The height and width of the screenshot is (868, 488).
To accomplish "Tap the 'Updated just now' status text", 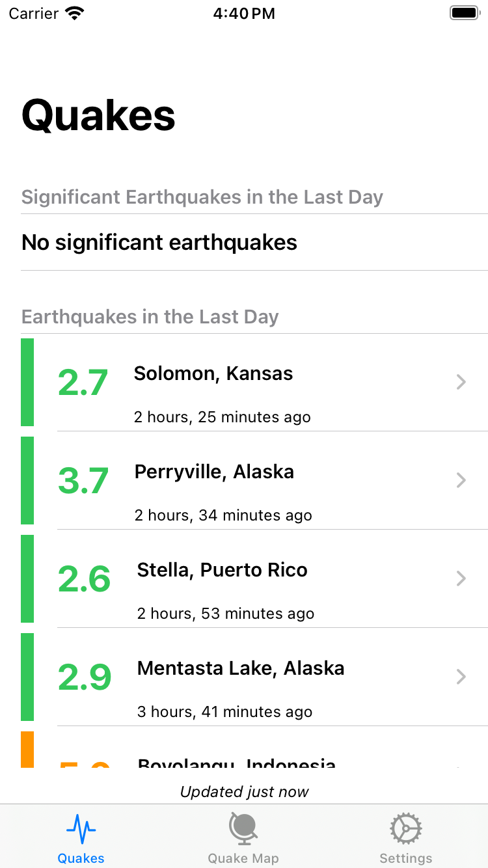I will 244,792.
